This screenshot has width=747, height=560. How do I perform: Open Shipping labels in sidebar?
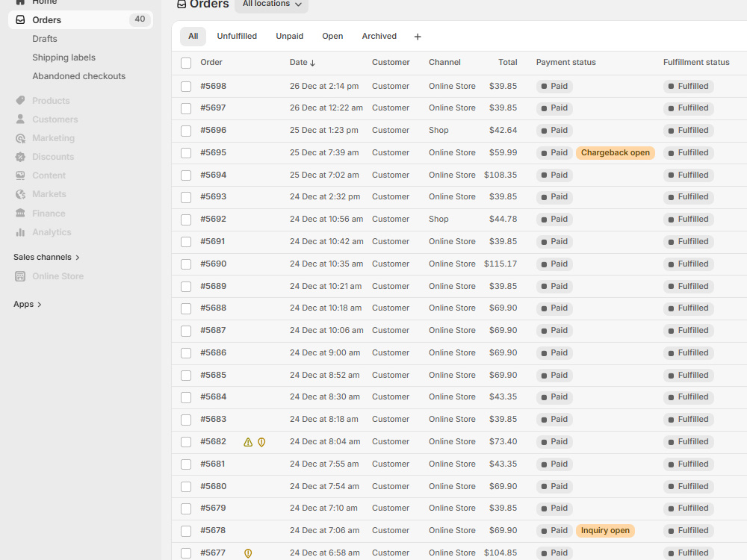click(63, 57)
